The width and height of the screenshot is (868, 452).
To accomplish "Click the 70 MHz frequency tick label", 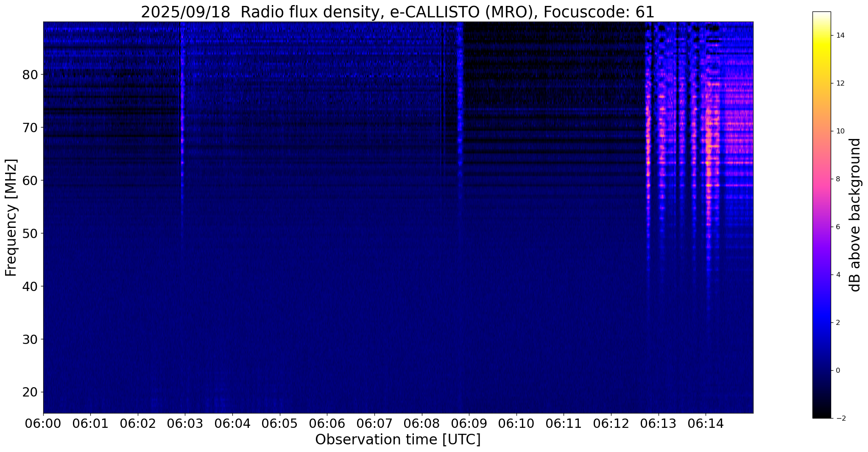I will [x=30, y=128].
